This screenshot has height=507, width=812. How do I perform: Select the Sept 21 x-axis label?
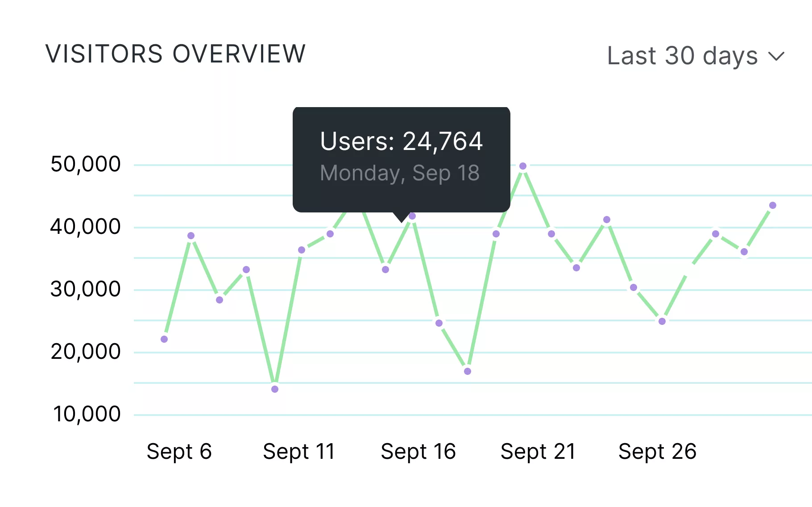[x=538, y=451]
